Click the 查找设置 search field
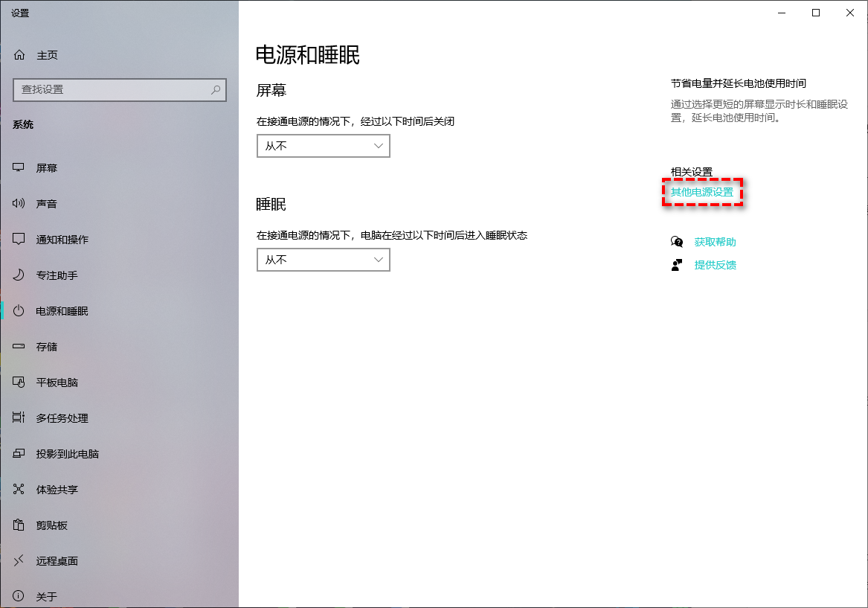Viewport: 868px width, 608px height. (x=120, y=90)
